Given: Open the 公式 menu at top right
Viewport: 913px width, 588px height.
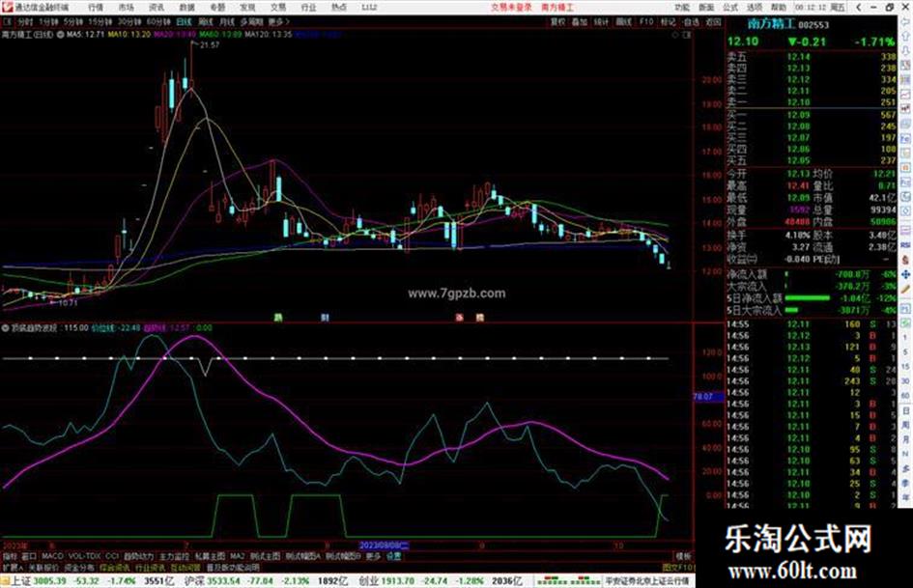Looking at the screenshot, I should (730, 8).
